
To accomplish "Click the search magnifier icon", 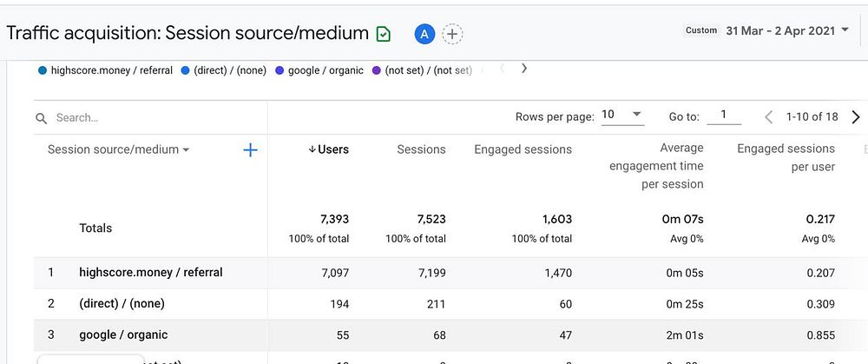I will tap(41, 117).
